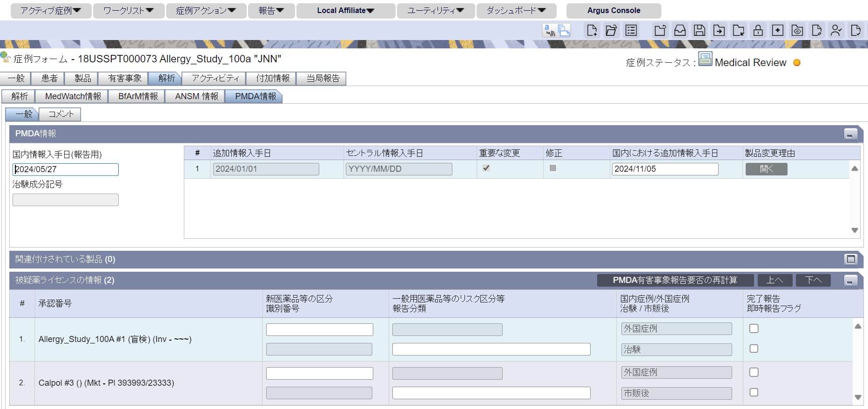Click the copy pages icon beside translation
Viewport: 868px width, 409px height.
tap(564, 31)
